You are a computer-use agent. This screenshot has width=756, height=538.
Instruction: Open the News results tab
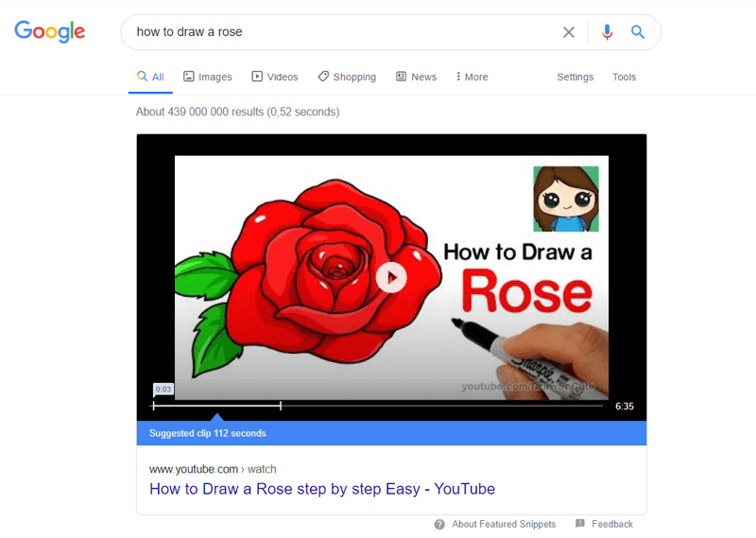point(416,77)
